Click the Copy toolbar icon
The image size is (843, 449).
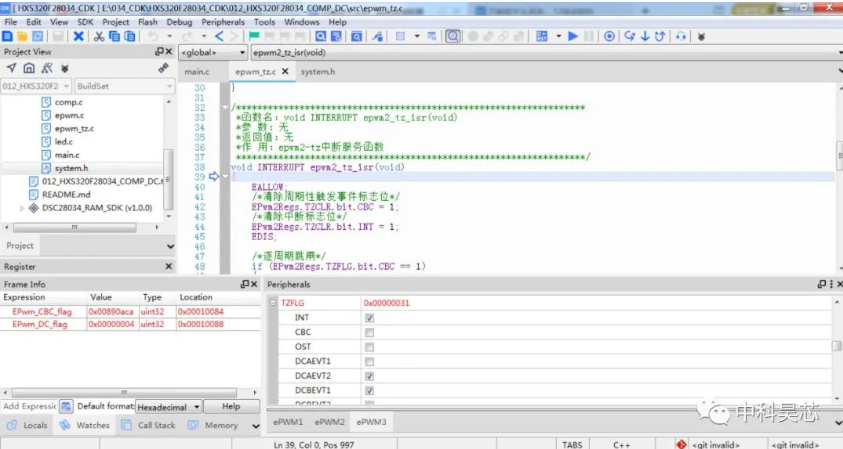pyautogui.click(x=115, y=36)
